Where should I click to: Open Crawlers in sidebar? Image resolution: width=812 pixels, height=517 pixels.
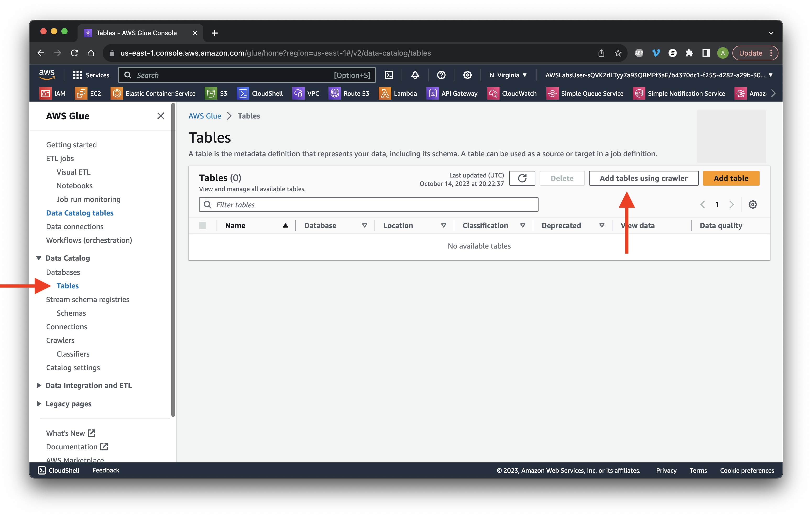(x=60, y=340)
